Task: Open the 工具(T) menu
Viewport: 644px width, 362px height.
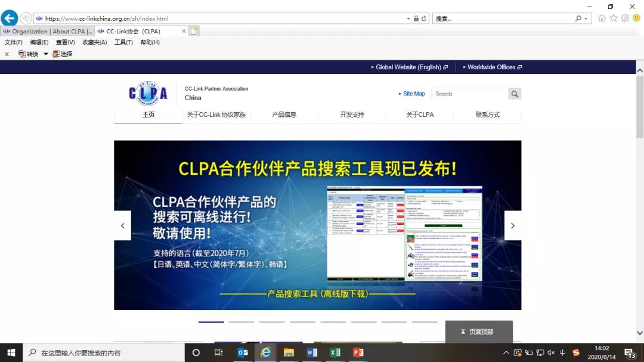Action: (123, 42)
